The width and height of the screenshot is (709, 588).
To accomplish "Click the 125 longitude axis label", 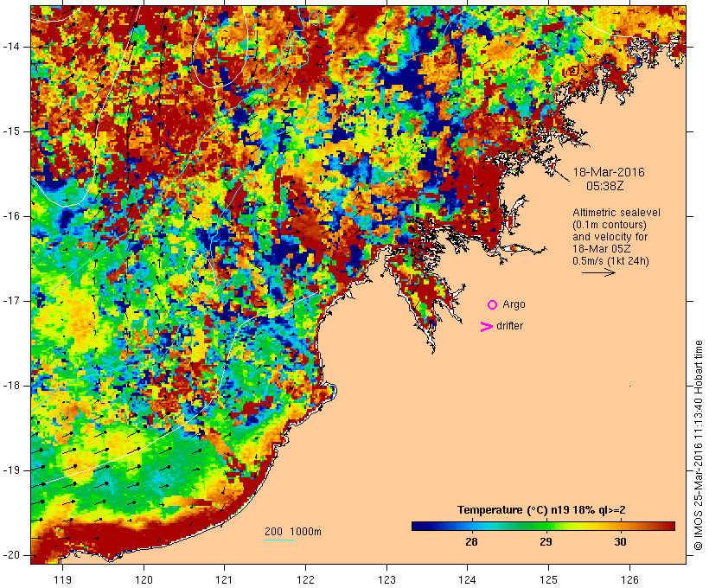I will pyautogui.click(x=548, y=580).
